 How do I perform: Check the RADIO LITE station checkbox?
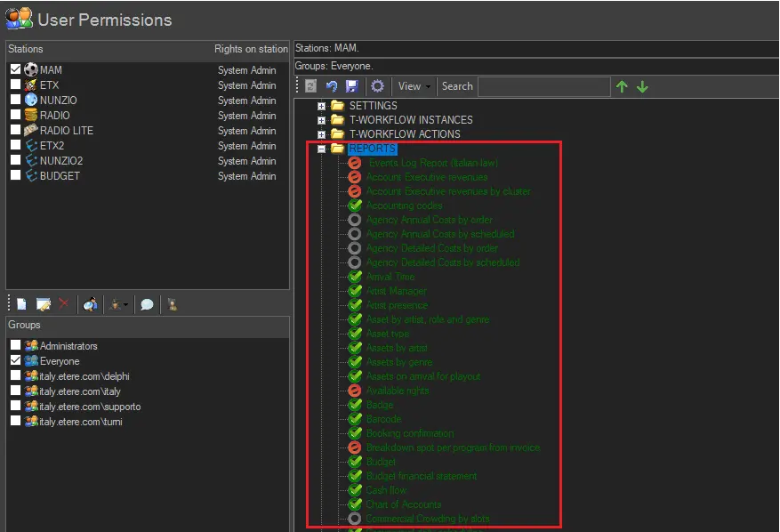[x=15, y=130]
